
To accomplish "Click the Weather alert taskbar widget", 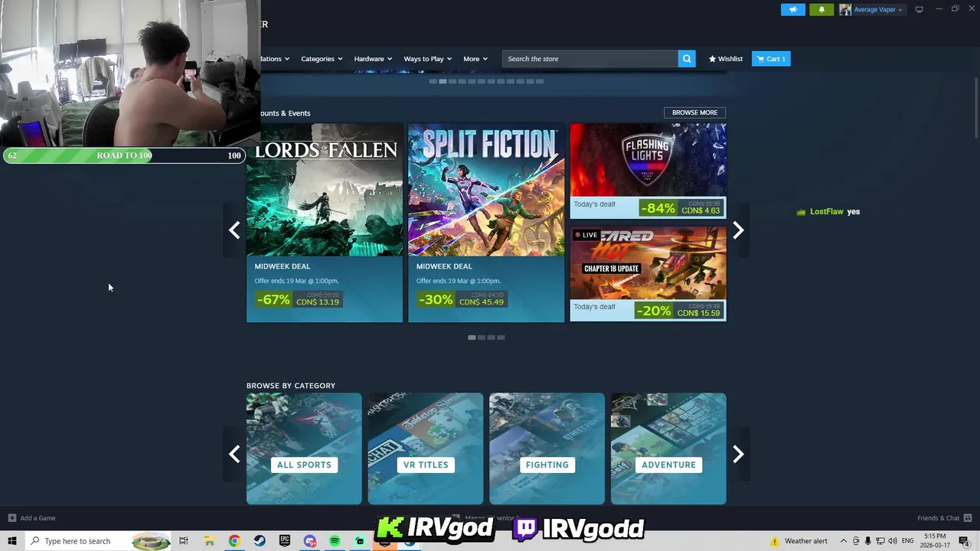I will tap(799, 541).
